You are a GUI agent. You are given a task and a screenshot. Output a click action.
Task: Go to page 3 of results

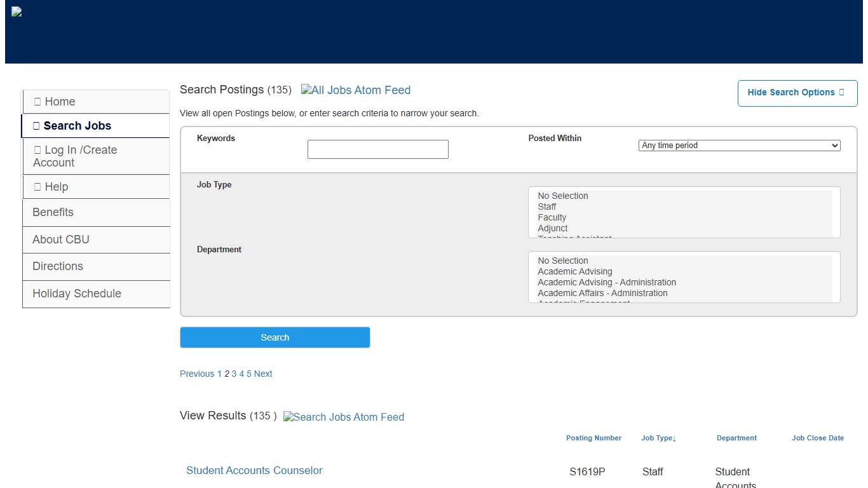click(x=234, y=374)
